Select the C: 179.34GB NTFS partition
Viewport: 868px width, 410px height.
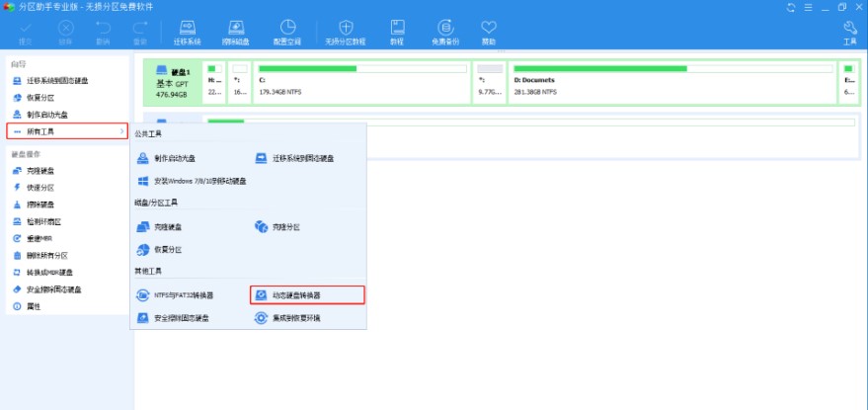tap(362, 81)
